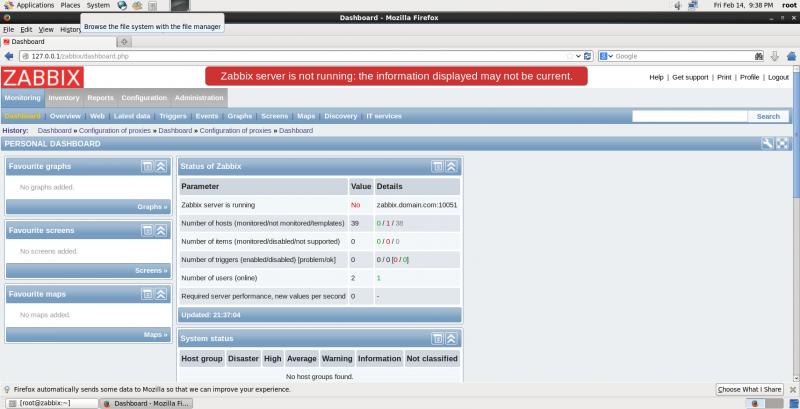Open the Reports main tab

(100, 98)
